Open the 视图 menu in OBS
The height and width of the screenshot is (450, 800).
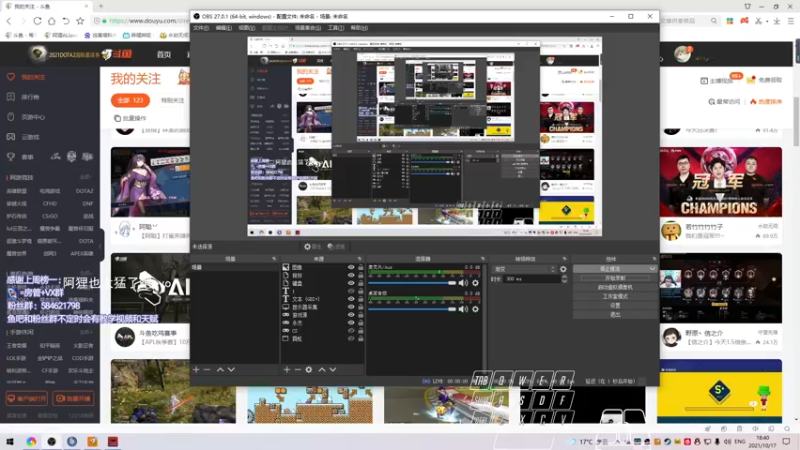246,28
